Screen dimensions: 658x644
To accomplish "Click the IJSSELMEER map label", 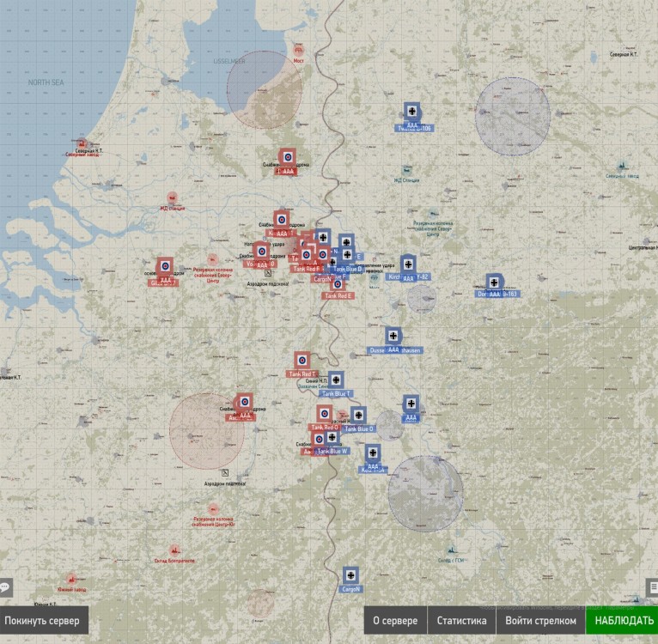I will tap(229, 61).
